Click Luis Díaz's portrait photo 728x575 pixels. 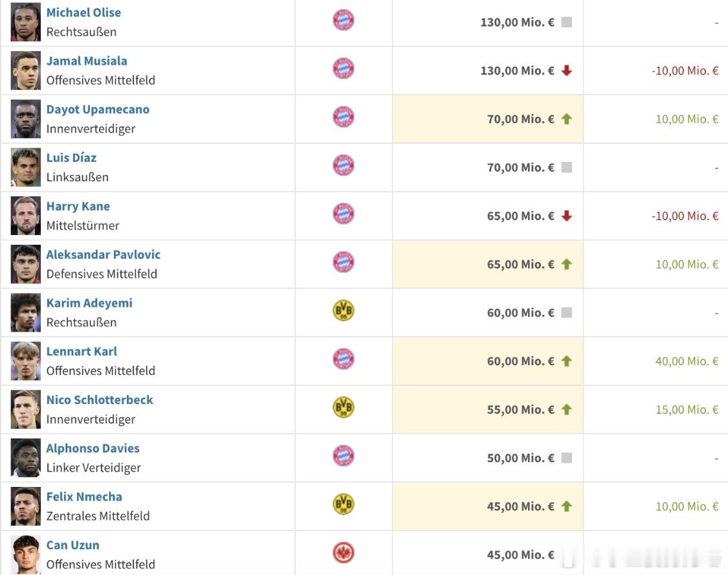pos(26,168)
